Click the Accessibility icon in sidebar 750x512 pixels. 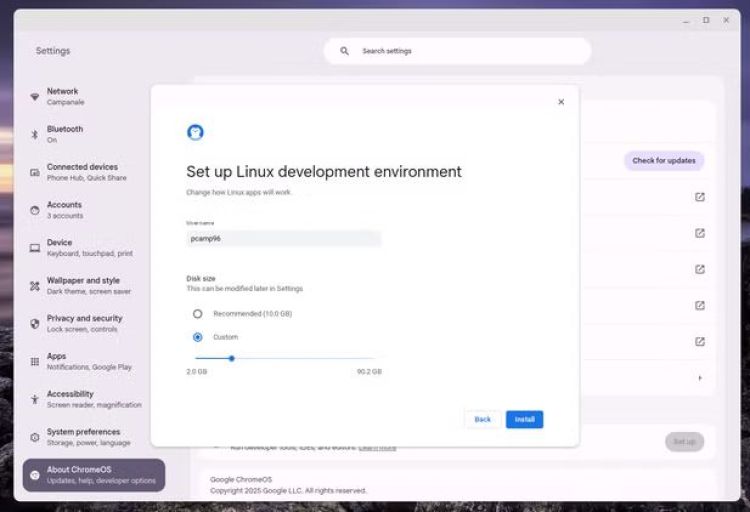pyautogui.click(x=35, y=399)
